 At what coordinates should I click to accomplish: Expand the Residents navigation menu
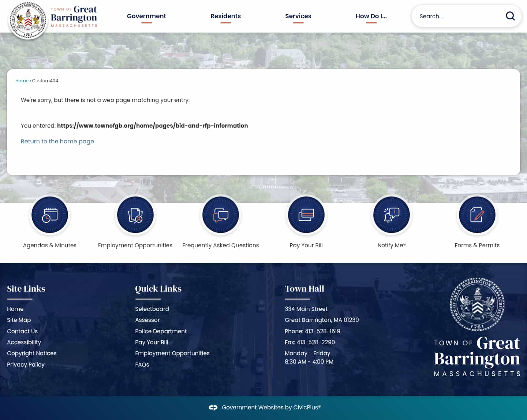(x=225, y=16)
